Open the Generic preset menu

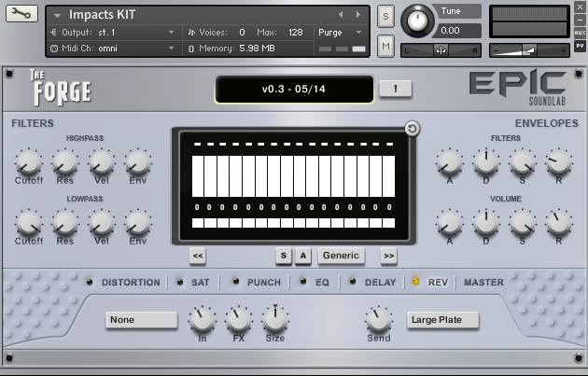click(341, 256)
